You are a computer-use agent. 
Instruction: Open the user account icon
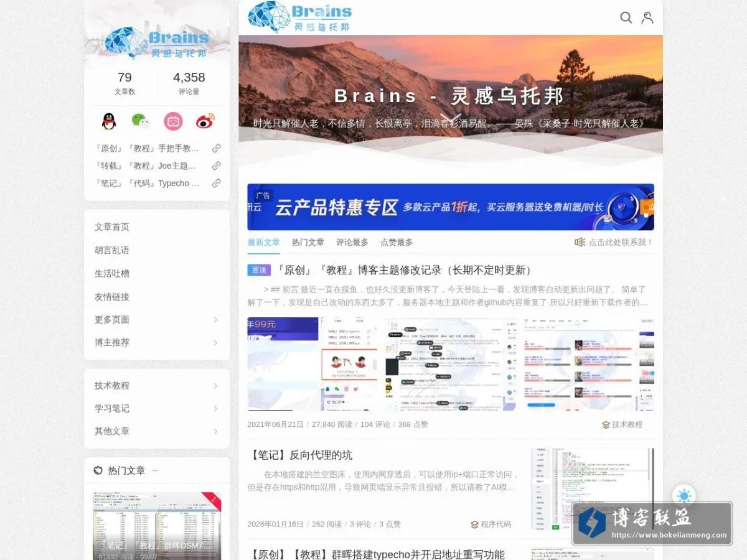(647, 17)
